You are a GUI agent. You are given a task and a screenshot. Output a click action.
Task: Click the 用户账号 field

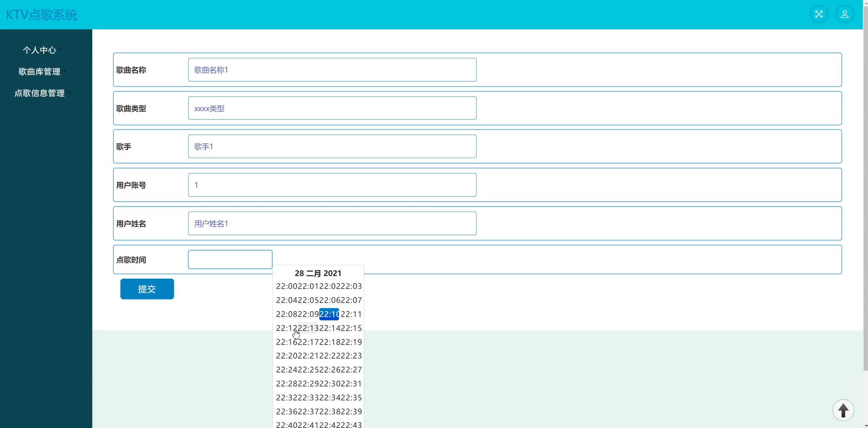point(332,185)
